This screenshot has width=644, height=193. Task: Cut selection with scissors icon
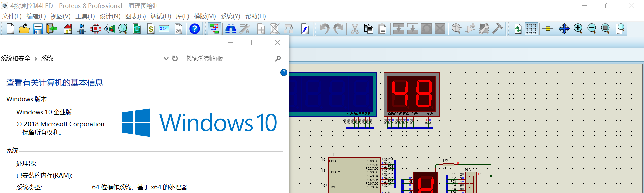point(355,29)
